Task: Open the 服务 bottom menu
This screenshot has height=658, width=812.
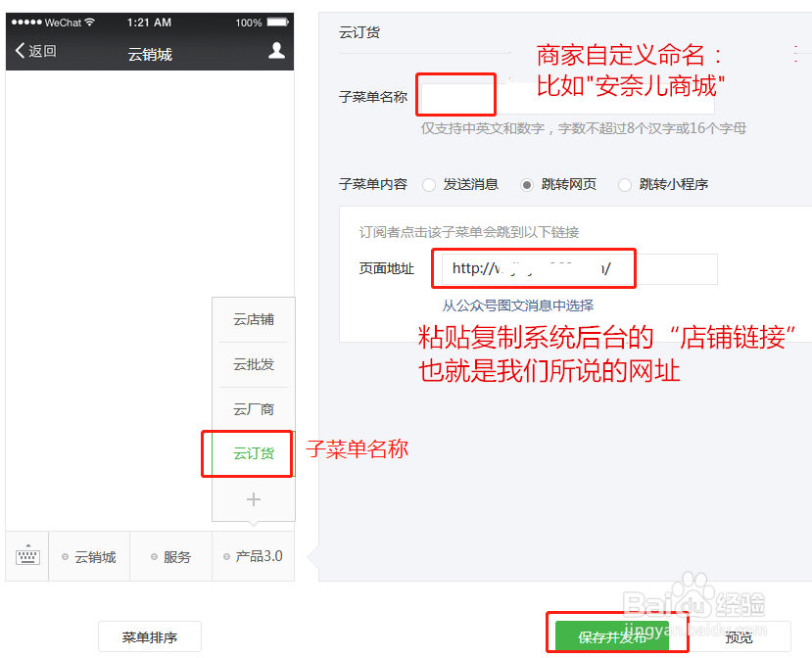Action: pos(170,556)
